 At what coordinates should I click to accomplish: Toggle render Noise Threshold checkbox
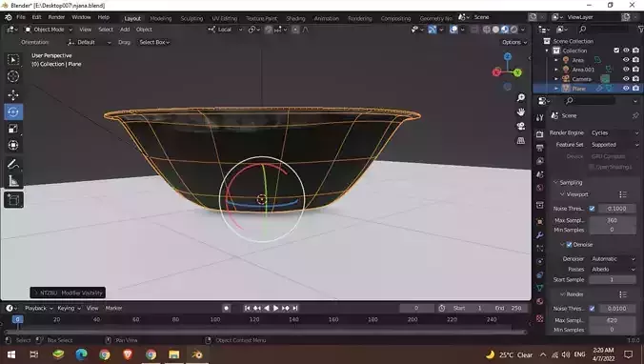coord(592,309)
